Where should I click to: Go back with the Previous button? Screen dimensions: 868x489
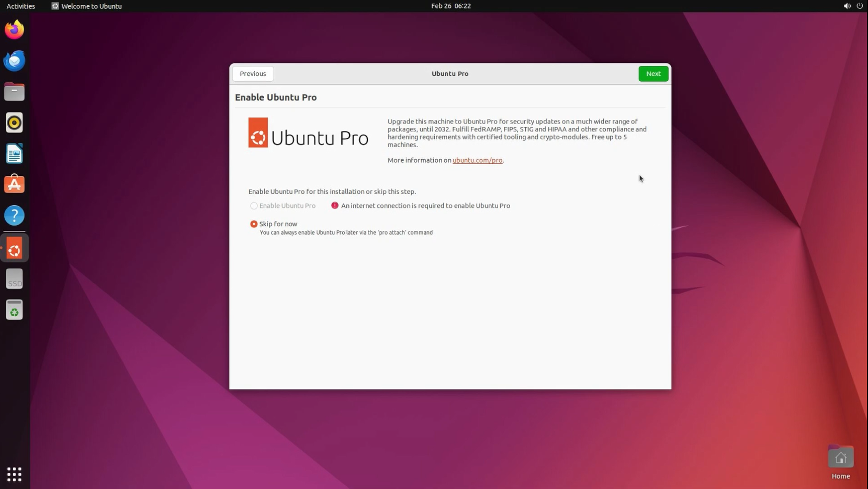[253, 74]
